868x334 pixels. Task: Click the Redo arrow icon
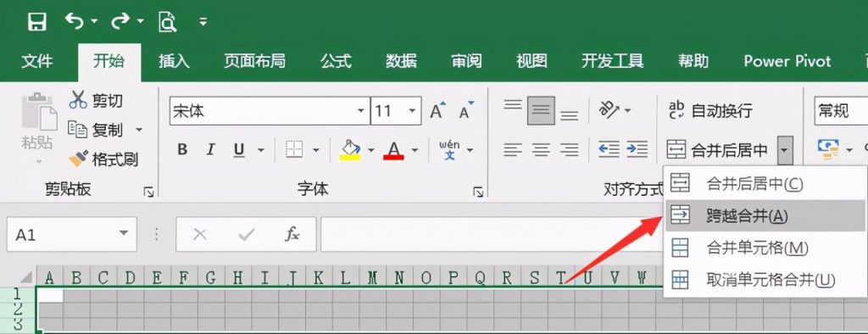tap(120, 21)
